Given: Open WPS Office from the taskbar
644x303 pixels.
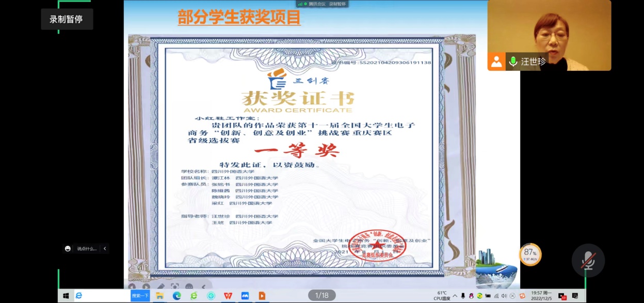Looking at the screenshot, I should [x=228, y=296].
